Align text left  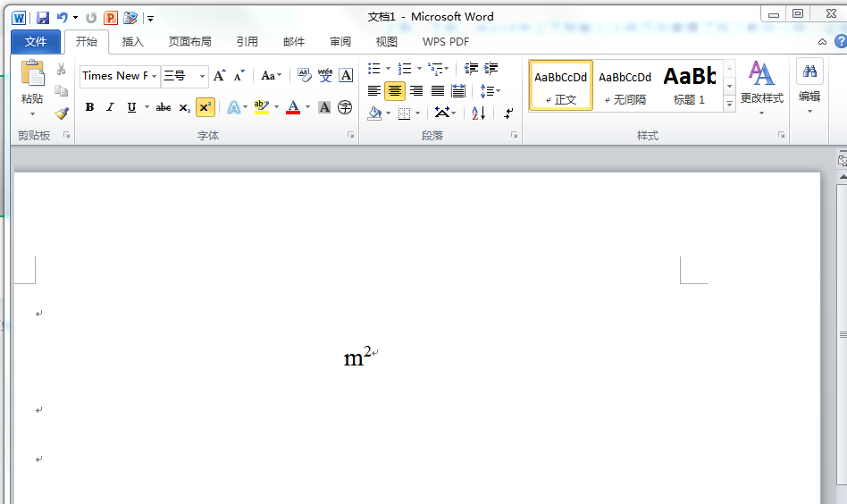pyautogui.click(x=373, y=91)
